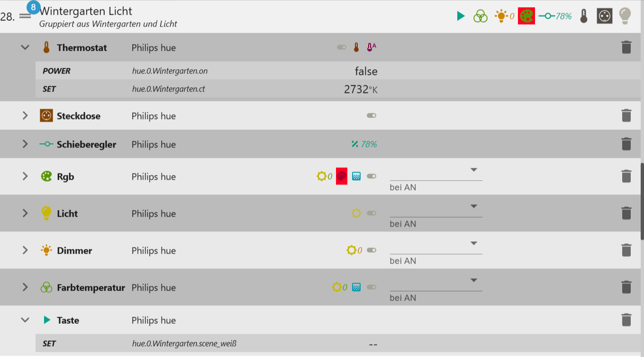644x357 pixels.
Task: Click the trash icon for Dimmer
Action: (x=626, y=250)
